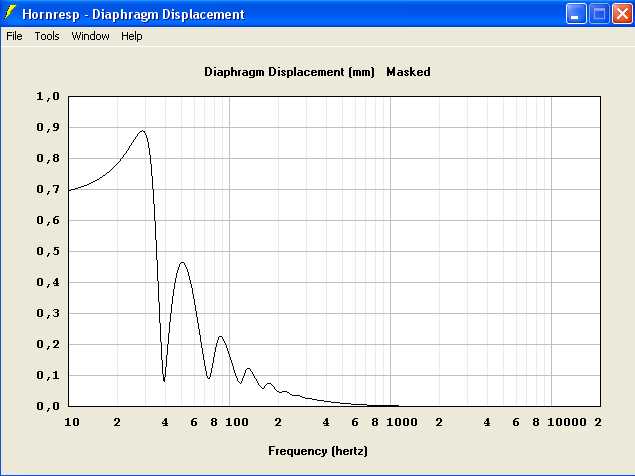Open the Tools menu
This screenshot has height=476, width=635.
47,36
